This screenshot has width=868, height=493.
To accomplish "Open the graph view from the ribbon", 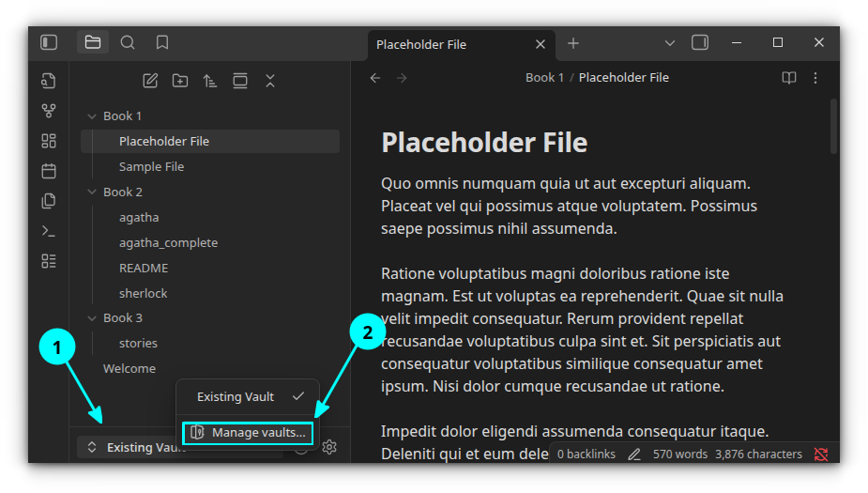I will click(x=49, y=111).
